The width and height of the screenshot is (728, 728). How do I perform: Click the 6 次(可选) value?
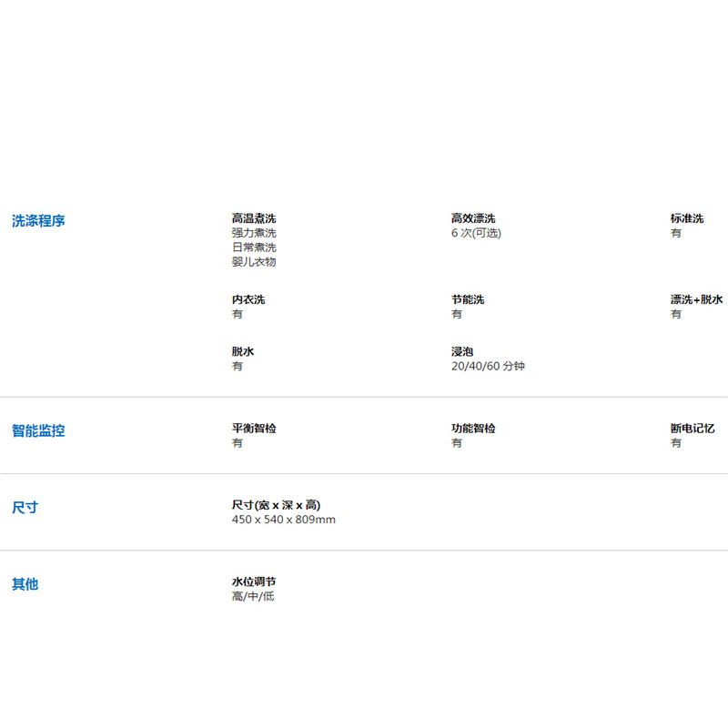pos(476,233)
